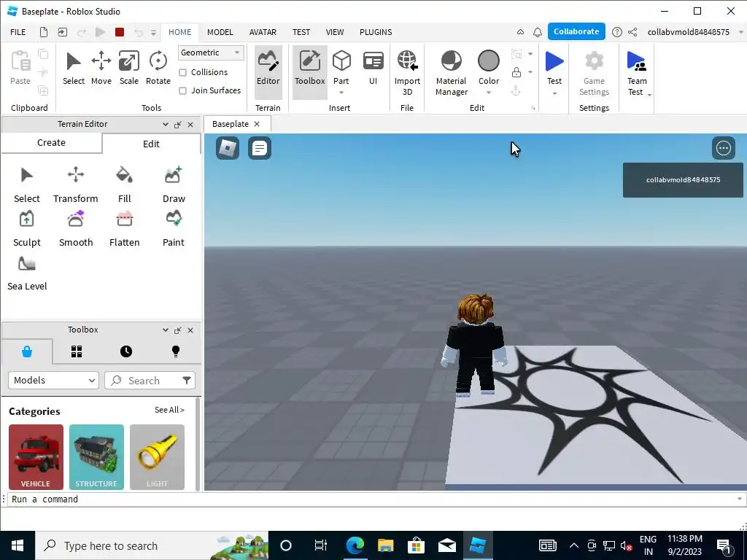Choose the terrain Fill tool
The width and height of the screenshot is (747, 560).
tap(124, 184)
